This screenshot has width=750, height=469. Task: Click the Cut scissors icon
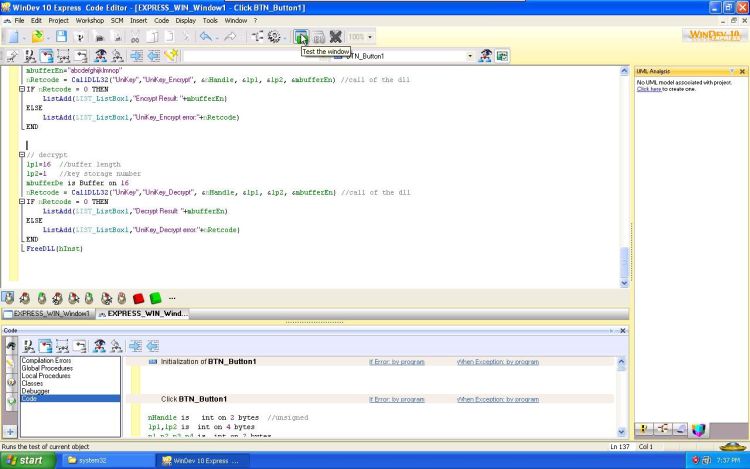tap(135, 37)
